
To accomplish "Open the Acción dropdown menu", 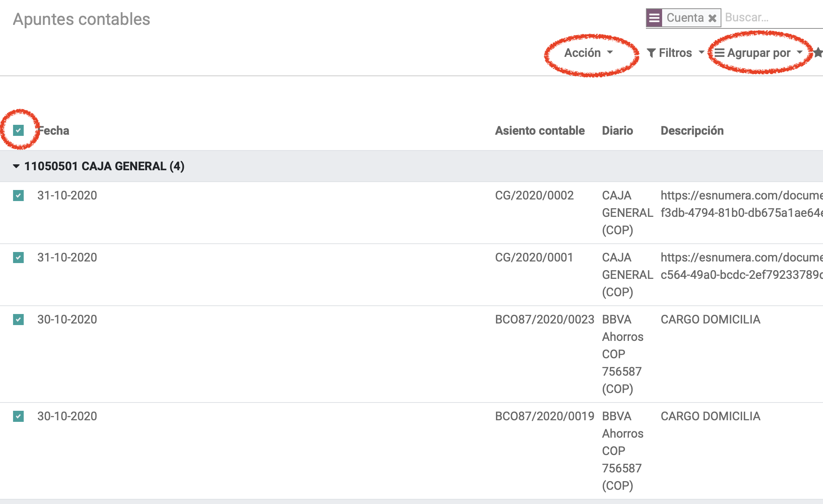I will (588, 53).
